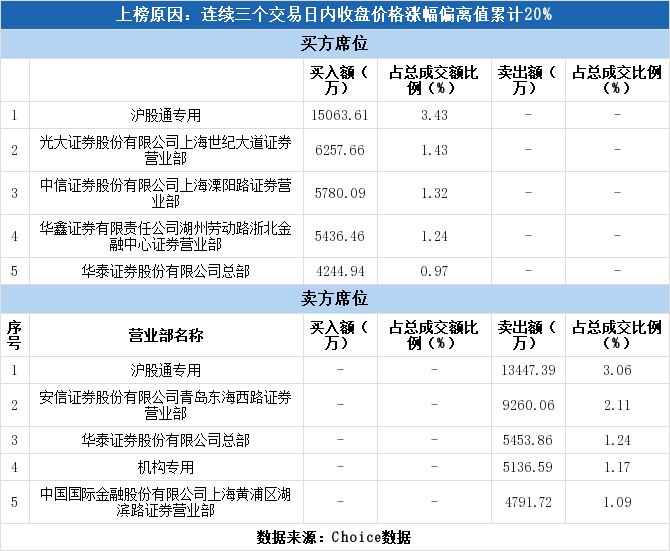Click the sell amount 5453.86

tap(528, 440)
